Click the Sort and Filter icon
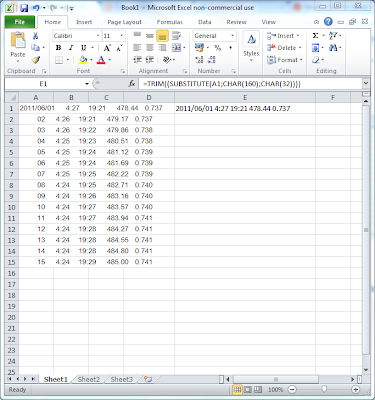 [x=333, y=36]
